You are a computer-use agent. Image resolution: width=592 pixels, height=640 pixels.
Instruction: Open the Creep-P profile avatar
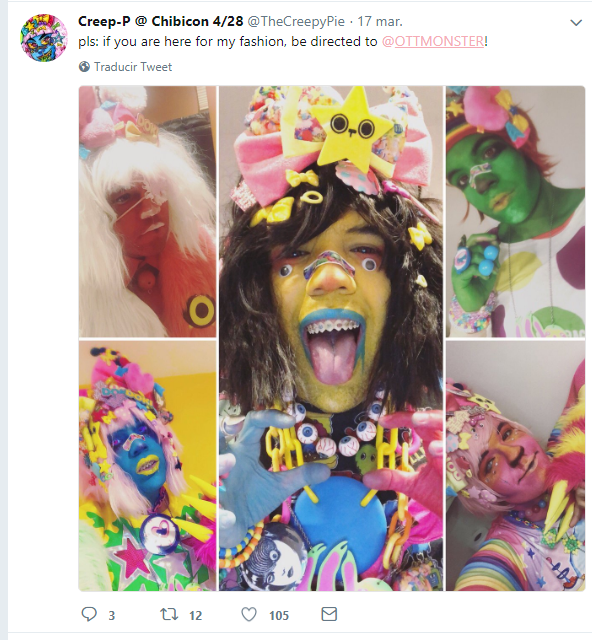coord(44,38)
